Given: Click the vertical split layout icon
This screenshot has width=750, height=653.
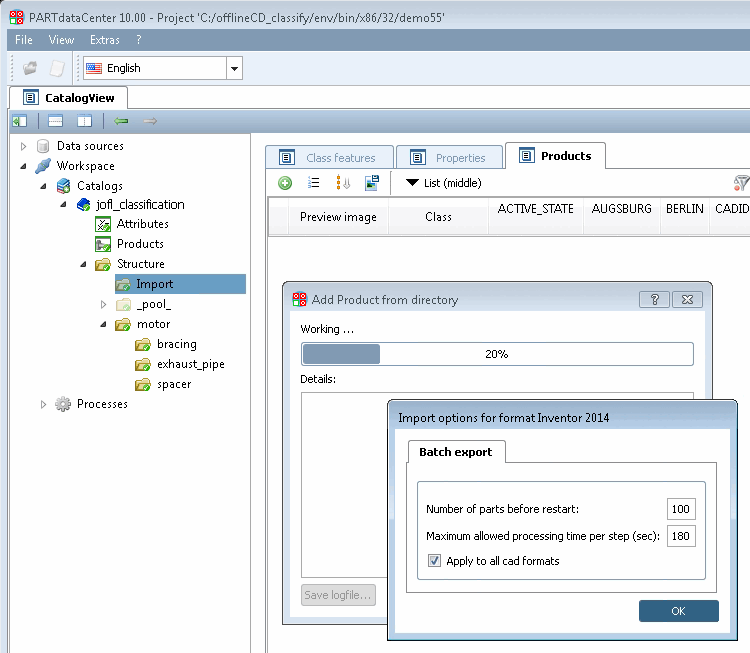Looking at the screenshot, I should pyautogui.click(x=84, y=121).
